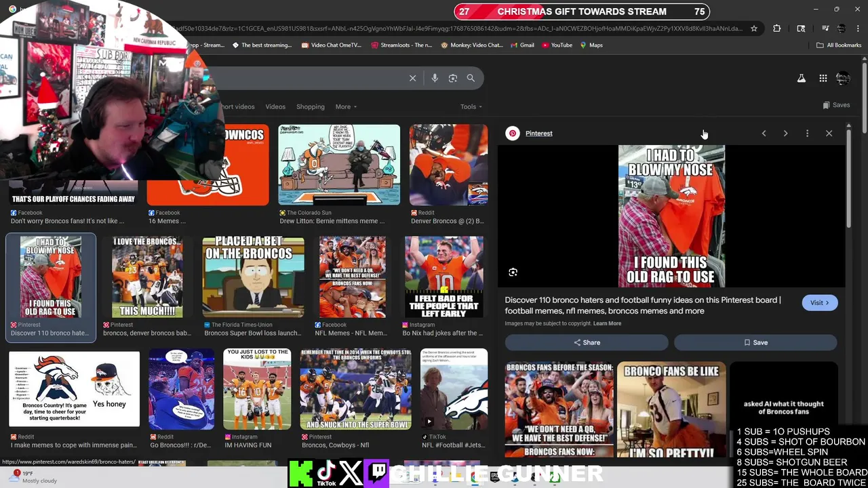The image size is (868, 488).
Task: Open Search Labs flask icon
Action: pos(802,79)
